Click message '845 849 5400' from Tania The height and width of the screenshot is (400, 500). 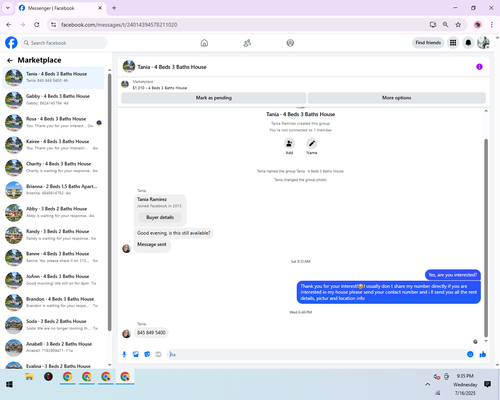pos(151,333)
